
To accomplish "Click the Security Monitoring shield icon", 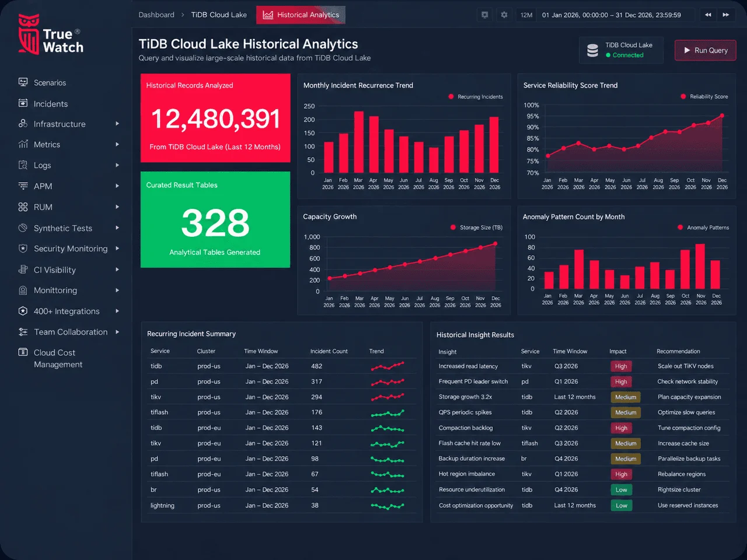I will coord(23,249).
